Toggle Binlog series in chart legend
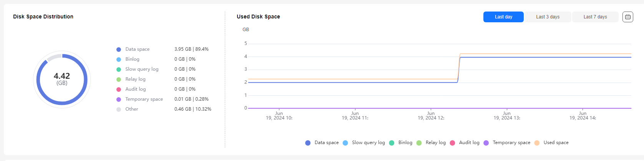Viewport: 644px width, 161px height. coord(401,143)
